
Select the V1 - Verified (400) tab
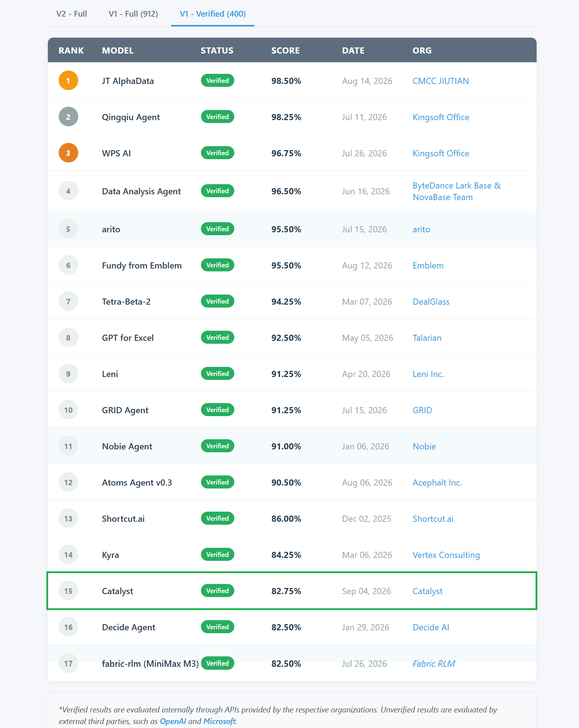(x=213, y=14)
